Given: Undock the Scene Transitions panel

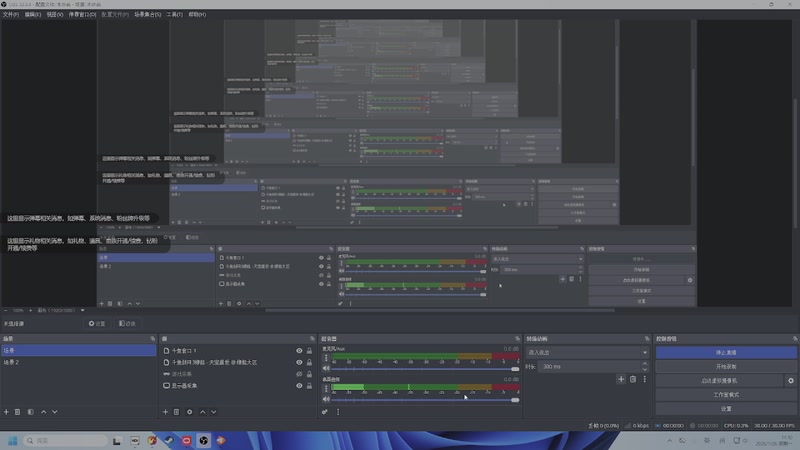Looking at the screenshot, I should coord(647,339).
